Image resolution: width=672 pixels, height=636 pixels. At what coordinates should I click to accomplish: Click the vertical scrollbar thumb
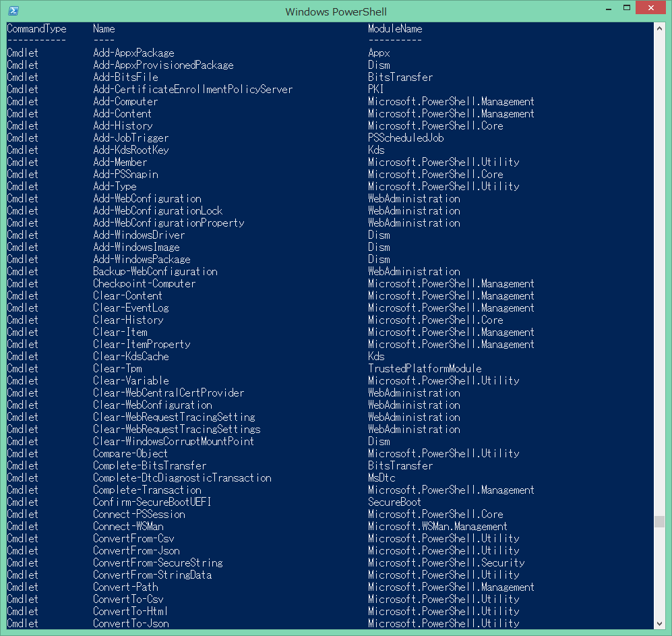[659, 521]
